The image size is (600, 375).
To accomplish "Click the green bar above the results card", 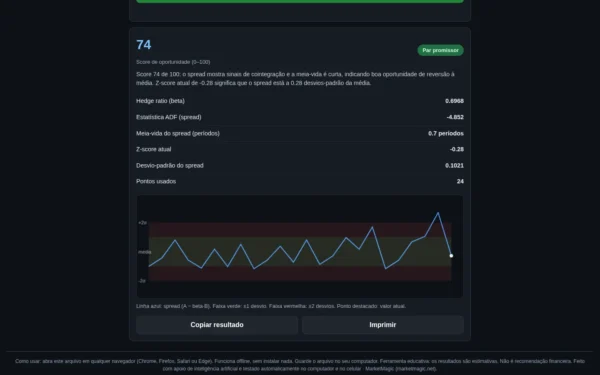I will 300,1.
